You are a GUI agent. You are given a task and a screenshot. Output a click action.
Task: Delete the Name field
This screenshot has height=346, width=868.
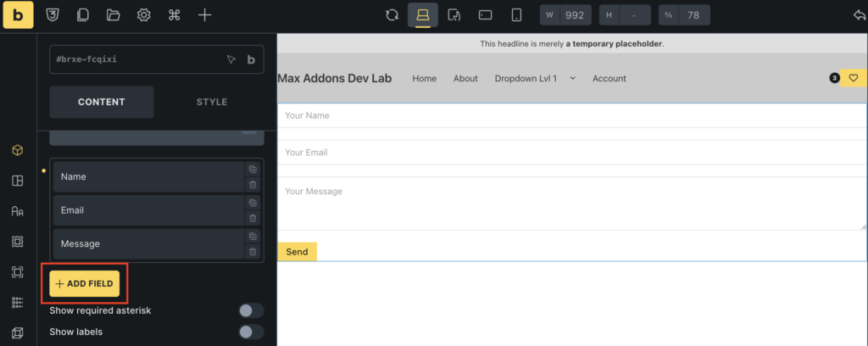(253, 185)
